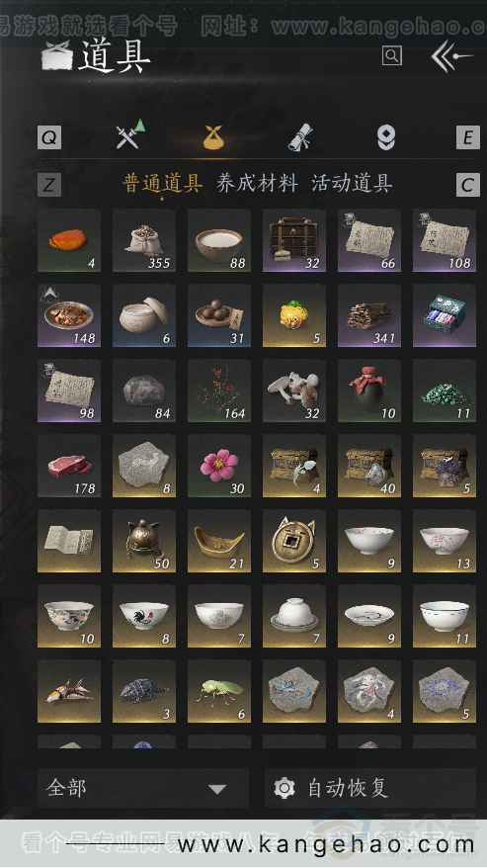Click the Q key previous-category button
This screenshot has width=487, height=868.
tap(49, 137)
